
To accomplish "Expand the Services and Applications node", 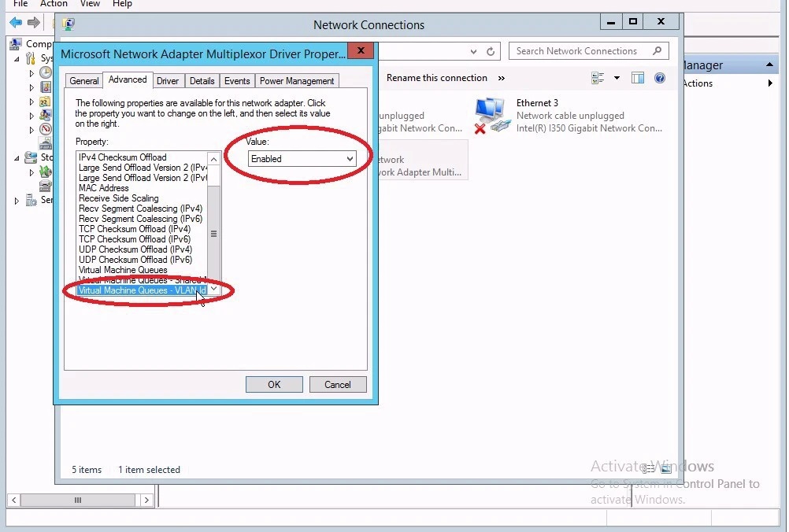I will (x=17, y=199).
